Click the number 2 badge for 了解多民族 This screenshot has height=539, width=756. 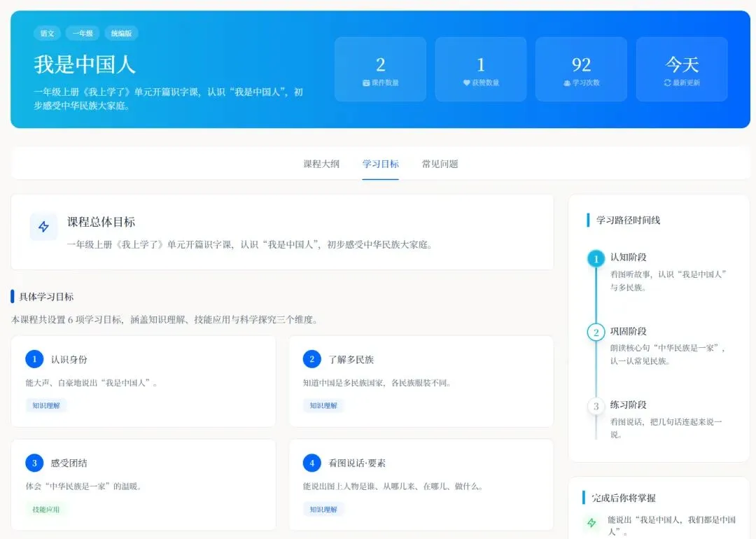(x=312, y=358)
